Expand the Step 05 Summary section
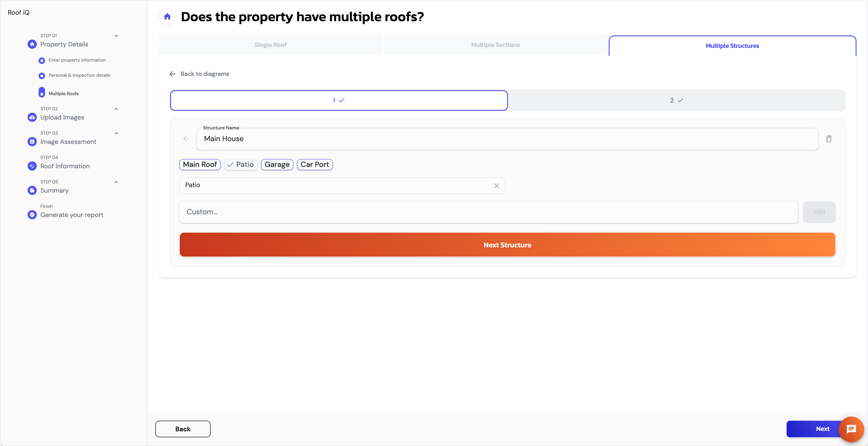The image size is (868, 446). [116, 182]
